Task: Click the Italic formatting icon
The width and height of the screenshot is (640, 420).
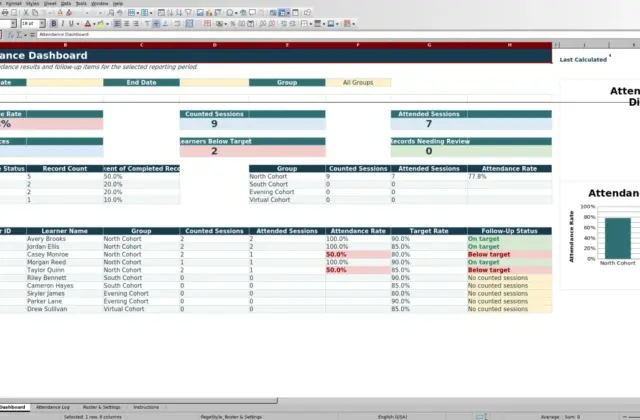Action: (62, 24)
